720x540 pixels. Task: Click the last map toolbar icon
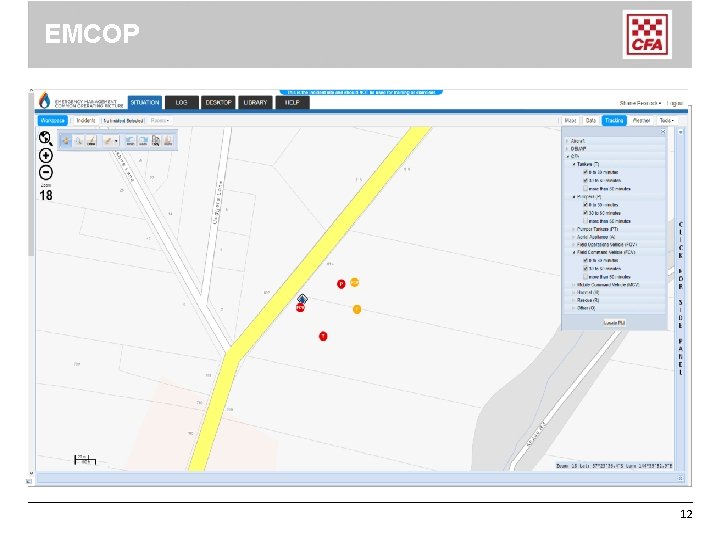168,141
